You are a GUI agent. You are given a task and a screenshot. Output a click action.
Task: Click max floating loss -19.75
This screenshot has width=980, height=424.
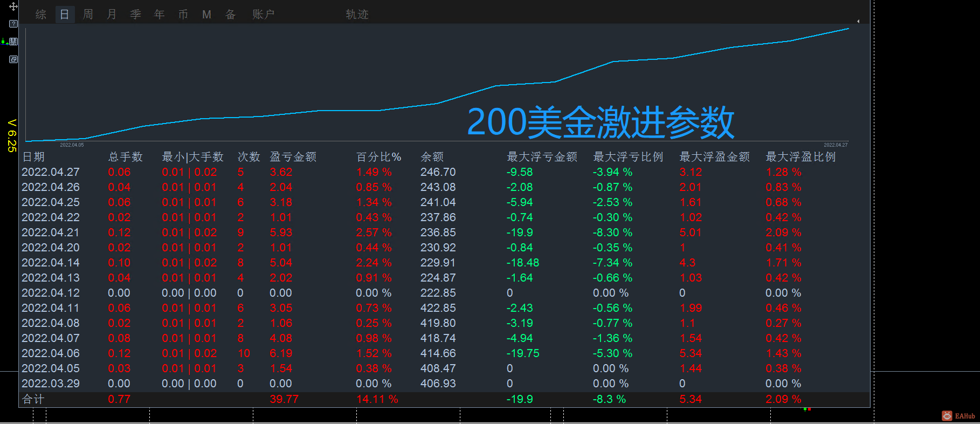pos(523,353)
